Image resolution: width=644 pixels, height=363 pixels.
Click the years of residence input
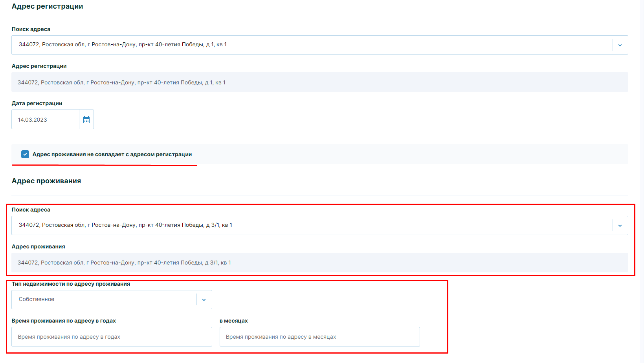click(112, 337)
